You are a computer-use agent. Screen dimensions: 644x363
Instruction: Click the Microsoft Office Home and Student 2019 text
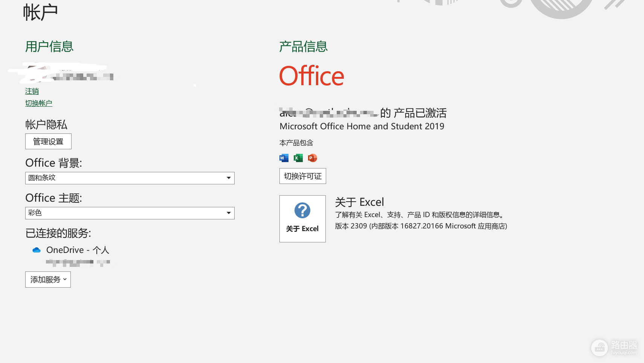pos(362,126)
